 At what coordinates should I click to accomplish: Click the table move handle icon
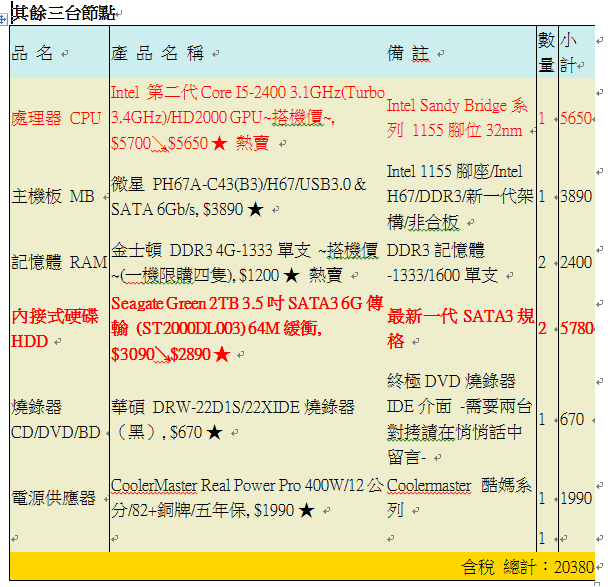coord(3,19)
